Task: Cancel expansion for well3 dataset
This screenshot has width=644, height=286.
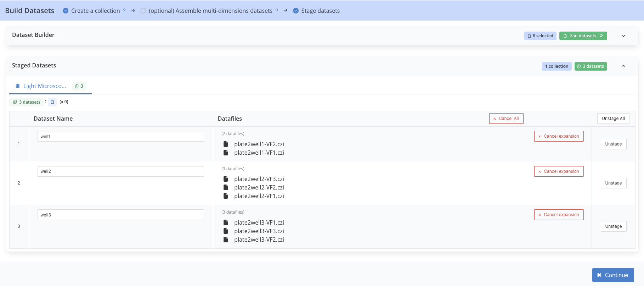Action: pyautogui.click(x=559, y=215)
